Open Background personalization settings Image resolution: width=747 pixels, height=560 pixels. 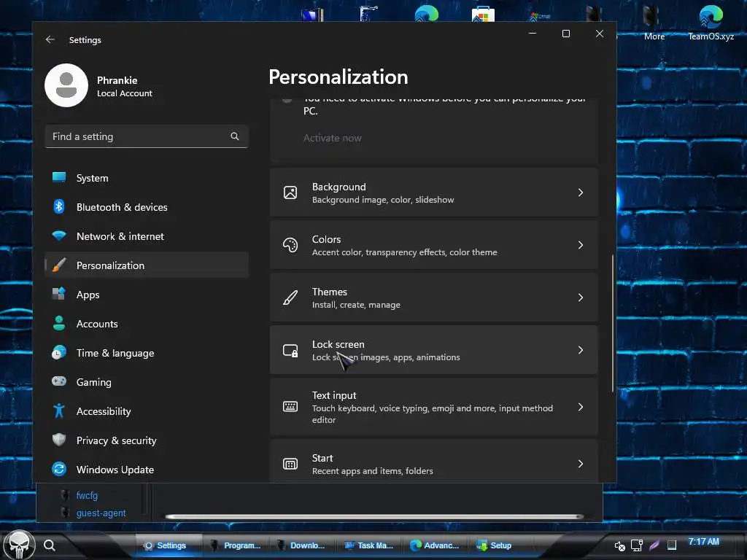pos(433,192)
